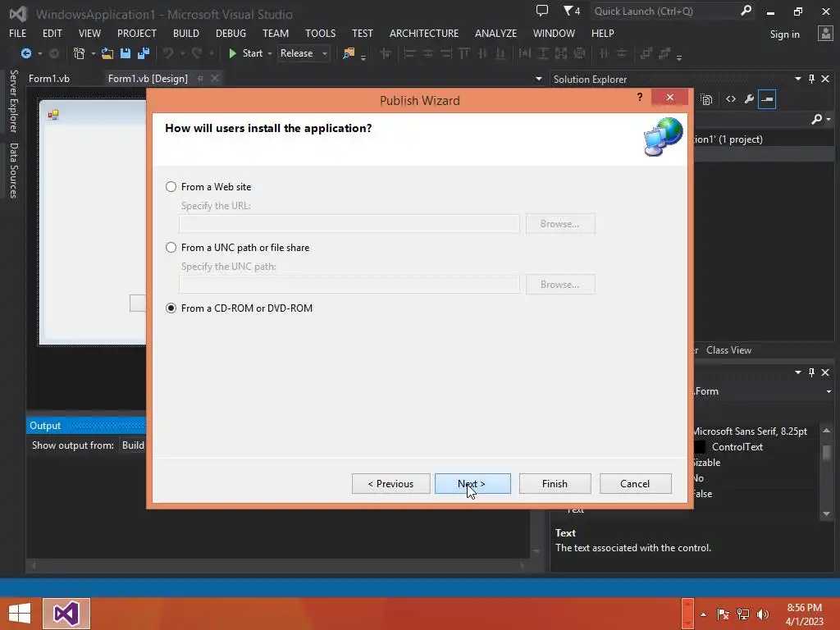Click the Visual Studio taskbar icon
The width and height of the screenshot is (840, 630).
coord(66,614)
